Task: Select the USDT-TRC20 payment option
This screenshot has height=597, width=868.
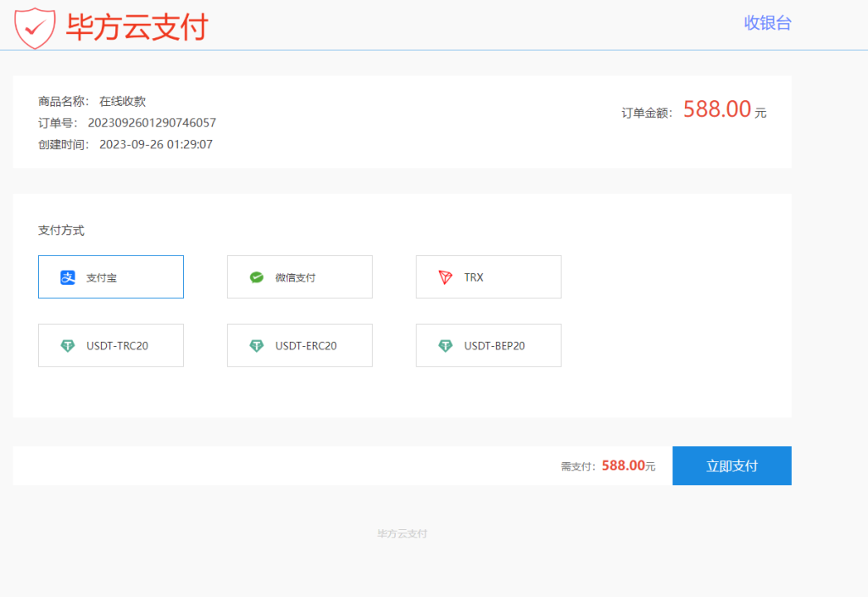Action: point(110,345)
